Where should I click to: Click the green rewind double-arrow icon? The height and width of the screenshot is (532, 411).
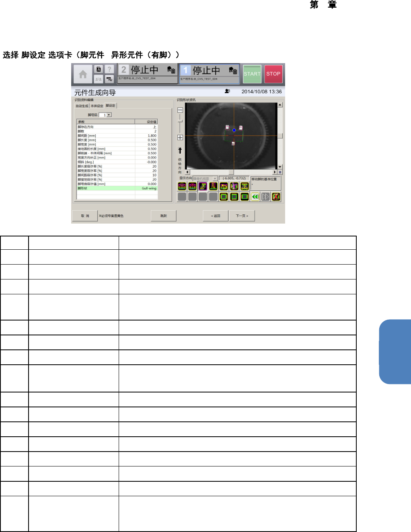[255, 197]
